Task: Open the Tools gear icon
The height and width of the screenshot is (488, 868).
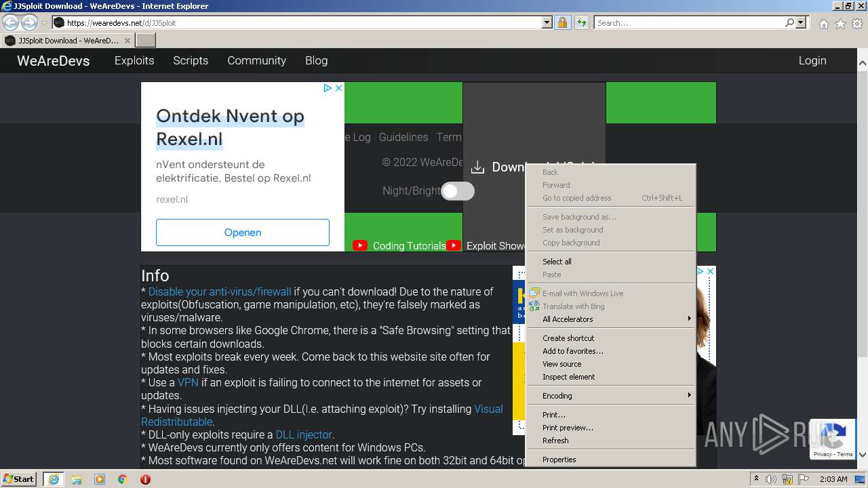Action: [857, 24]
